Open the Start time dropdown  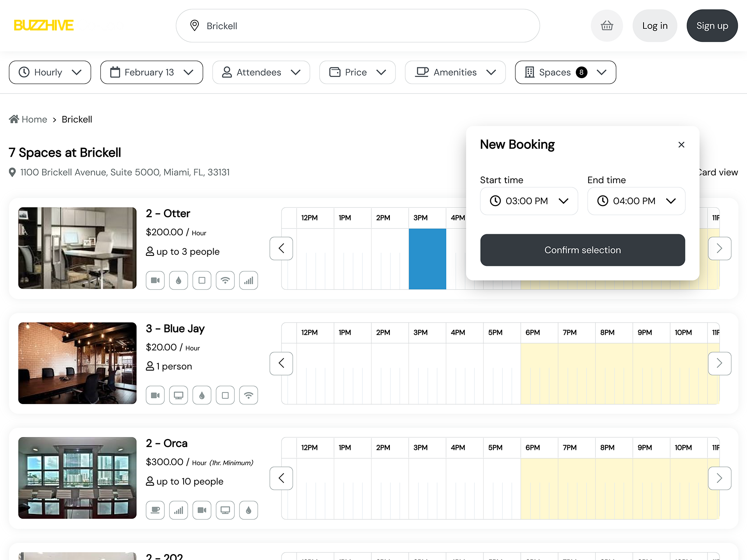tap(529, 201)
